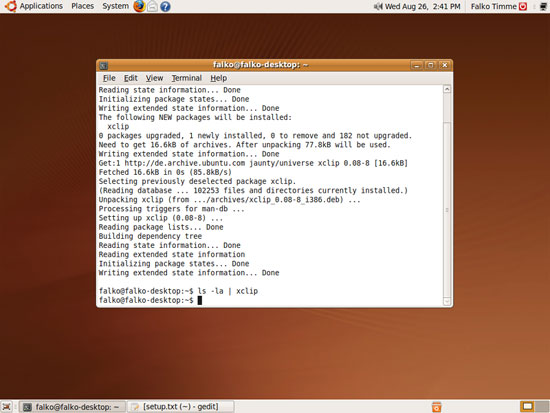The width and height of the screenshot is (550, 413).
Task: Select the second workspace in switcher
Action: pyautogui.click(x=542, y=406)
